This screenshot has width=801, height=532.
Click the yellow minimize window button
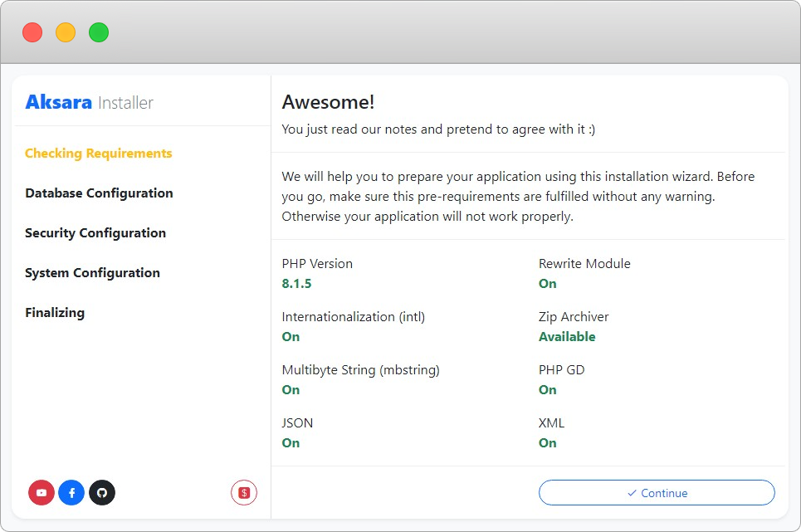pyautogui.click(x=66, y=32)
